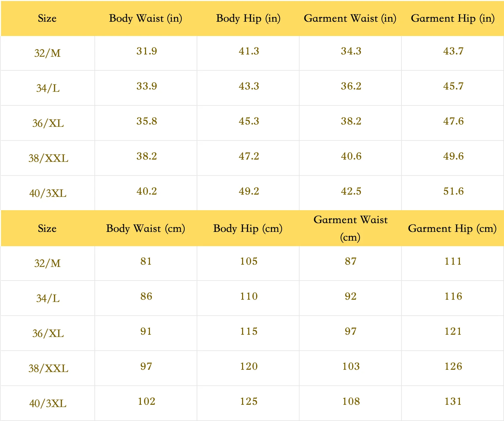Click the Body Waist (cm) column header

(x=146, y=229)
